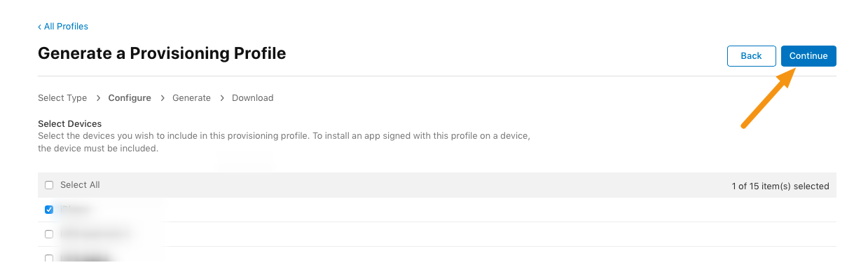Image resolution: width=868 pixels, height=265 pixels.
Task: Tick the third device checkbox
Action: (49, 258)
